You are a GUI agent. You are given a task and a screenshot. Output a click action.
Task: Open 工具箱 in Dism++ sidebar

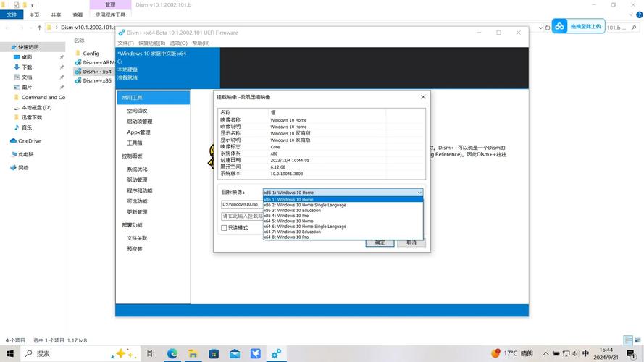pos(134,143)
